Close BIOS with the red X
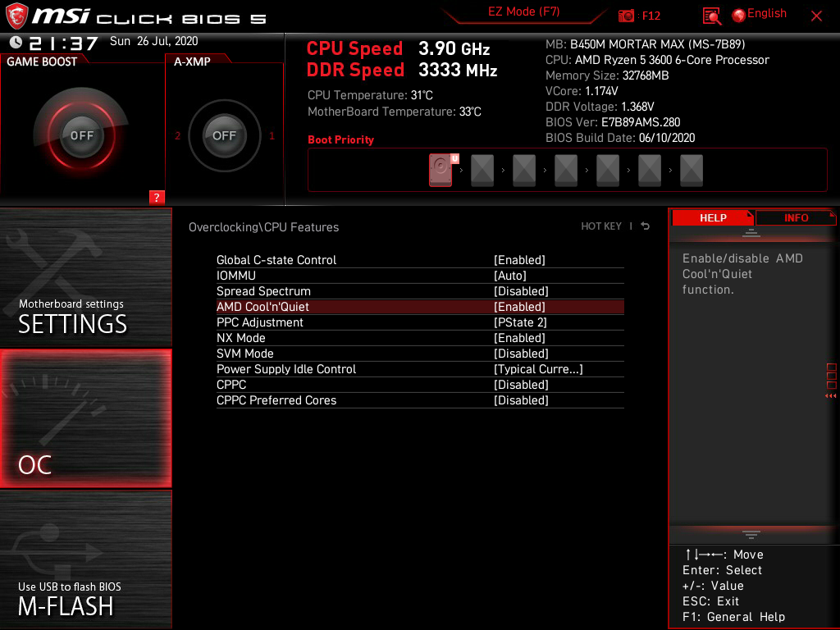 pyautogui.click(x=816, y=16)
